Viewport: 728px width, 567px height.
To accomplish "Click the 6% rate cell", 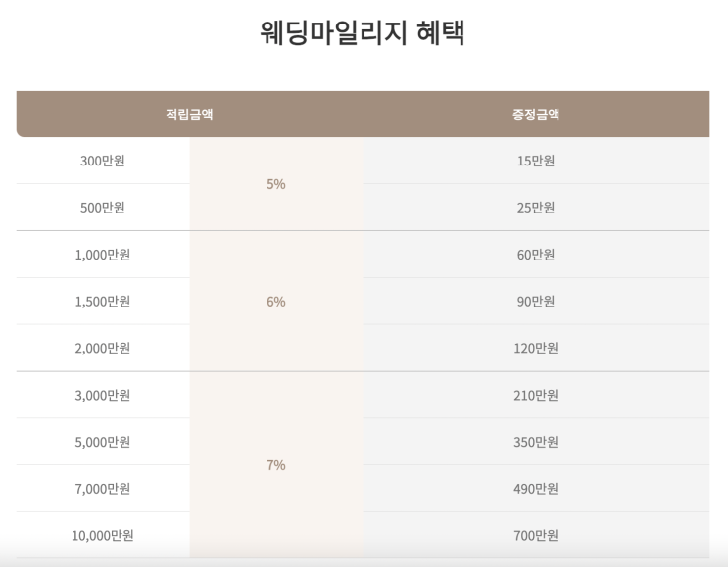I will pyautogui.click(x=275, y=302).
